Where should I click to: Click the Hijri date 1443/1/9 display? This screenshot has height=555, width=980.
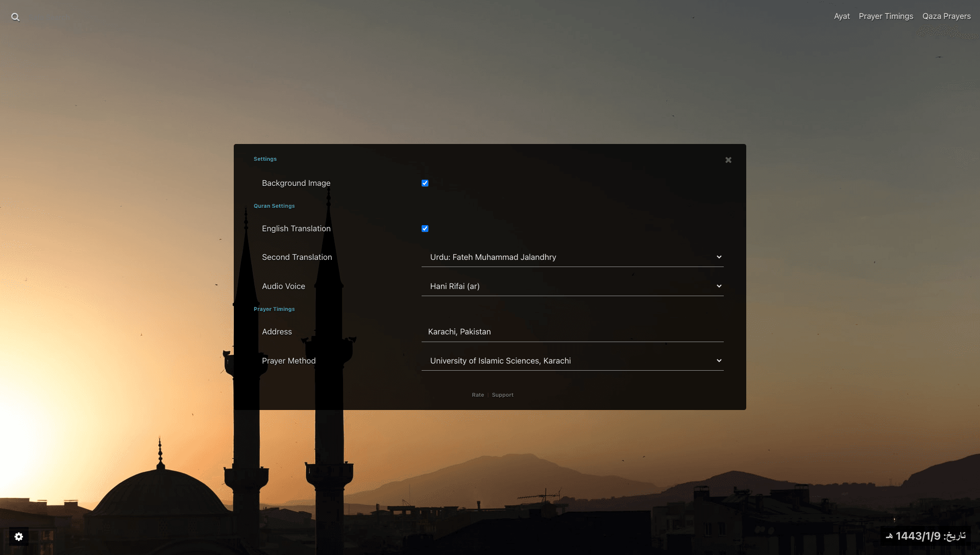tap(925, 536)
